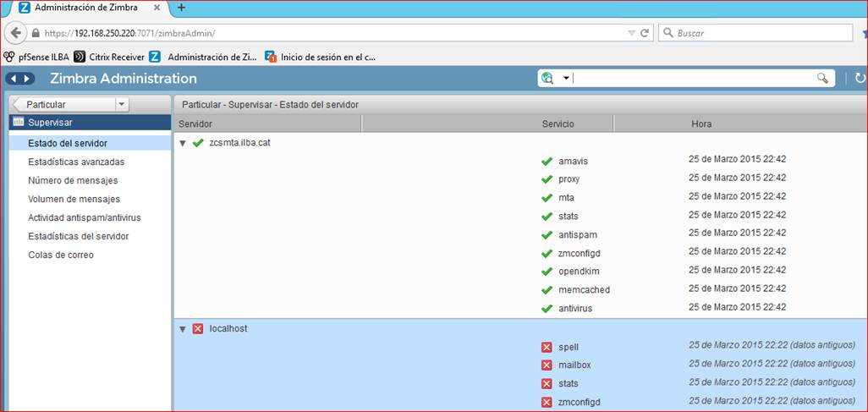This screenshot has width=868, height=412.
Task: Click the breadcrumb Particular - Supervisar - Estado del servidor
Action: (270, 104)
